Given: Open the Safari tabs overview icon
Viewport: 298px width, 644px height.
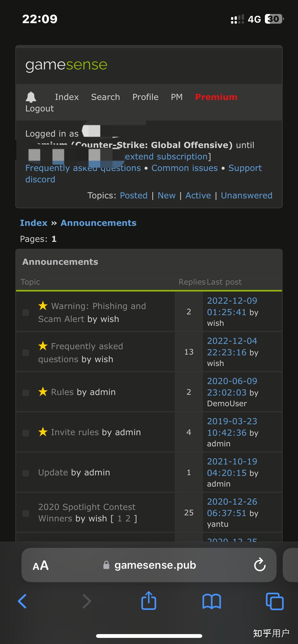Looking at the screenshot, I should (275, 601).
